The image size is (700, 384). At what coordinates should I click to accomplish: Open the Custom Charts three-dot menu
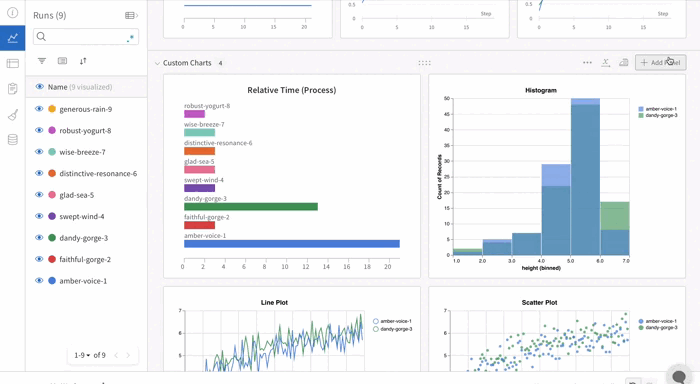(587, 63)
